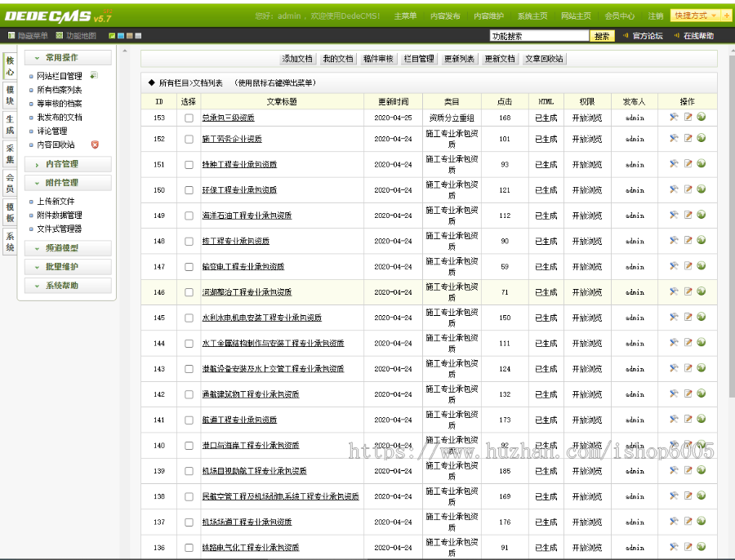Tick the checkbox in row 141
The width and height of the screenshot is (735, 560).
[x=189, y=420]
